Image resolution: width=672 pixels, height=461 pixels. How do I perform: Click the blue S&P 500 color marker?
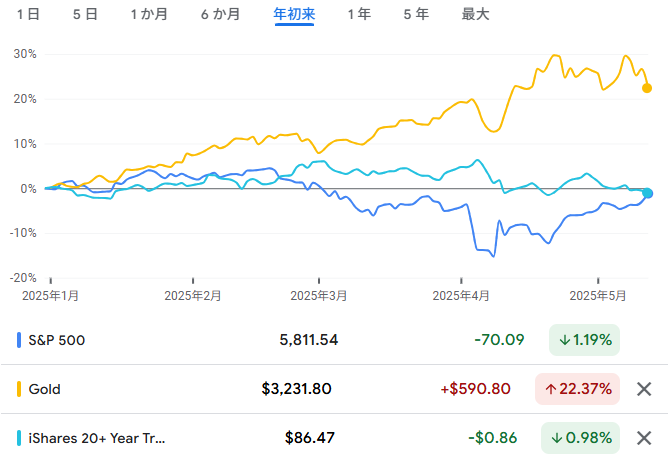click(20, 340)
